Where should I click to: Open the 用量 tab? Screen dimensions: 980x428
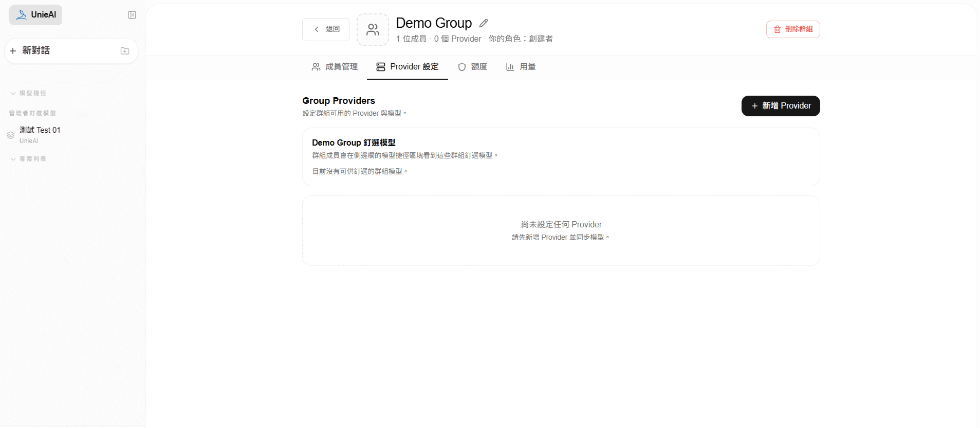(521, 67)
